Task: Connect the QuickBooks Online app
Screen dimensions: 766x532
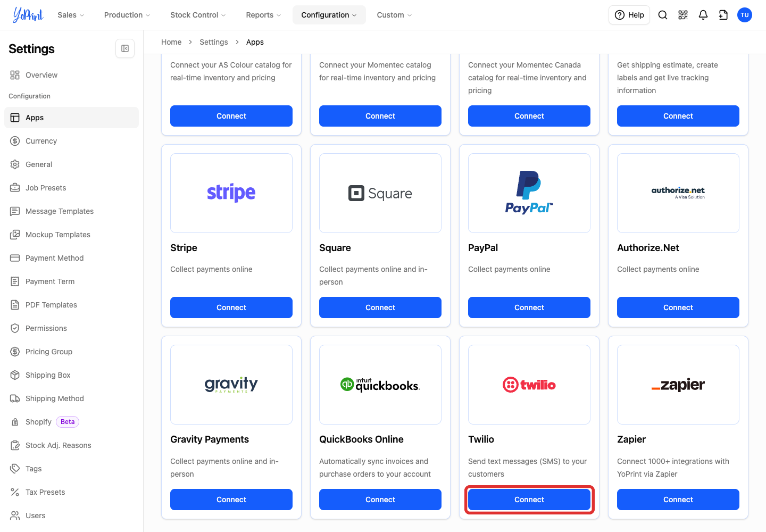Action: click(x=380, y=500)
